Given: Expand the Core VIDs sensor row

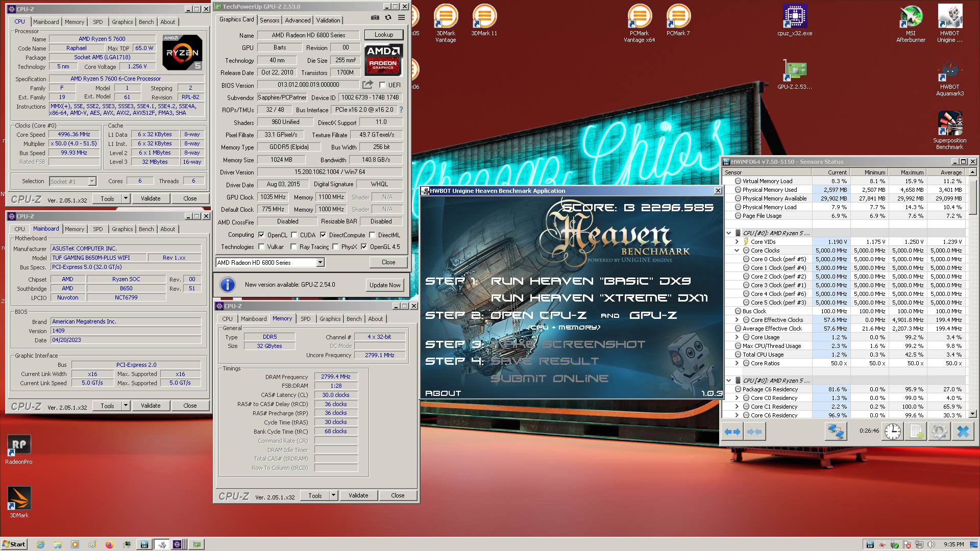Looking at the screenshot, I should pos(737,242).
